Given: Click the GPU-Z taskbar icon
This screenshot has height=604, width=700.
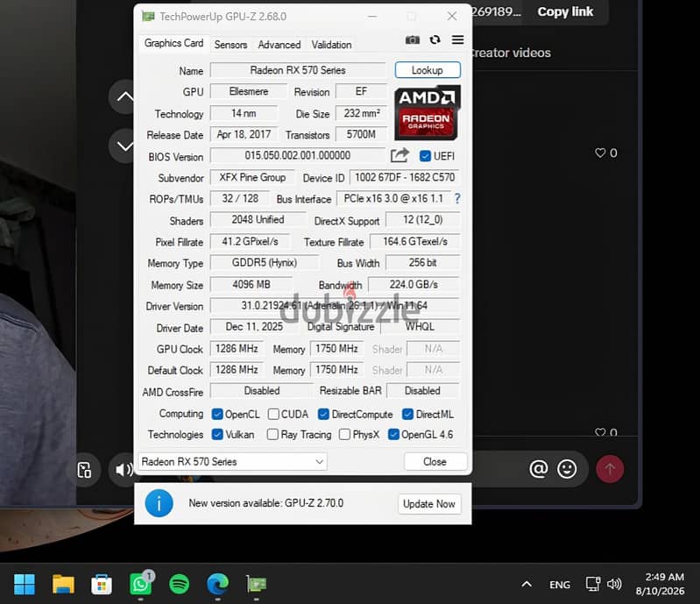Looking at the screenshot, I should pyautogui.click(x=256, y=585).
